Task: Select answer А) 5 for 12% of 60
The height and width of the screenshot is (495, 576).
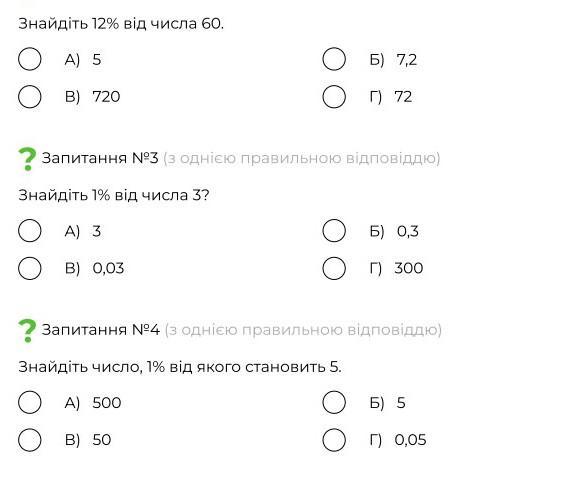Action: (29, 59)
